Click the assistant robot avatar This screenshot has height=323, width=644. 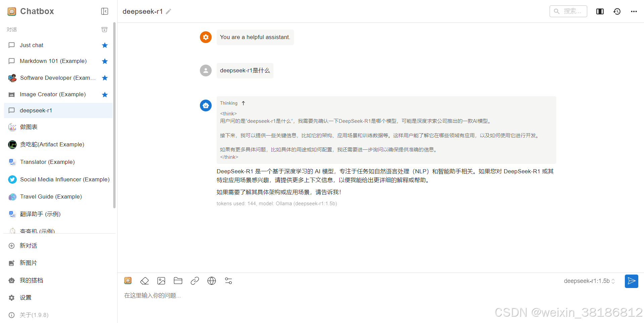pos(206,105)
